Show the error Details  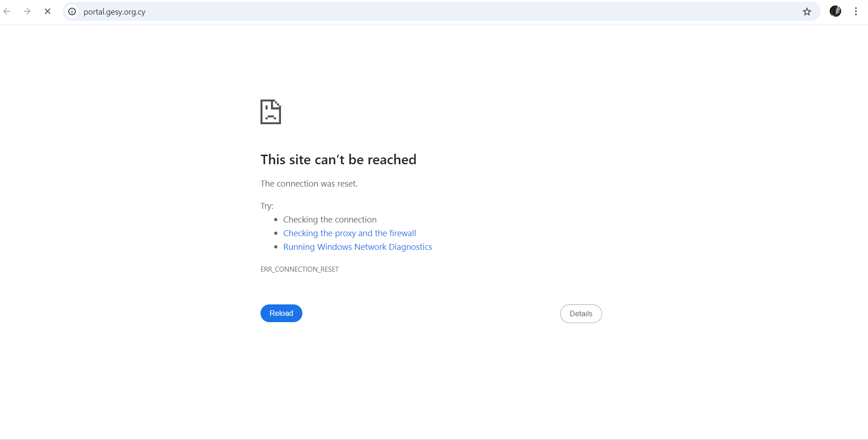point(581,314)
